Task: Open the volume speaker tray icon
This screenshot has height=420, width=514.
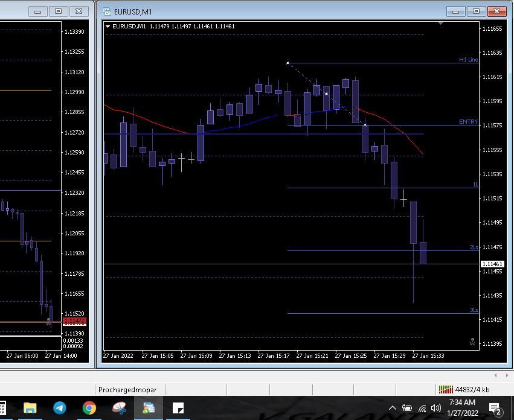Action: click(x=436, y=409)
